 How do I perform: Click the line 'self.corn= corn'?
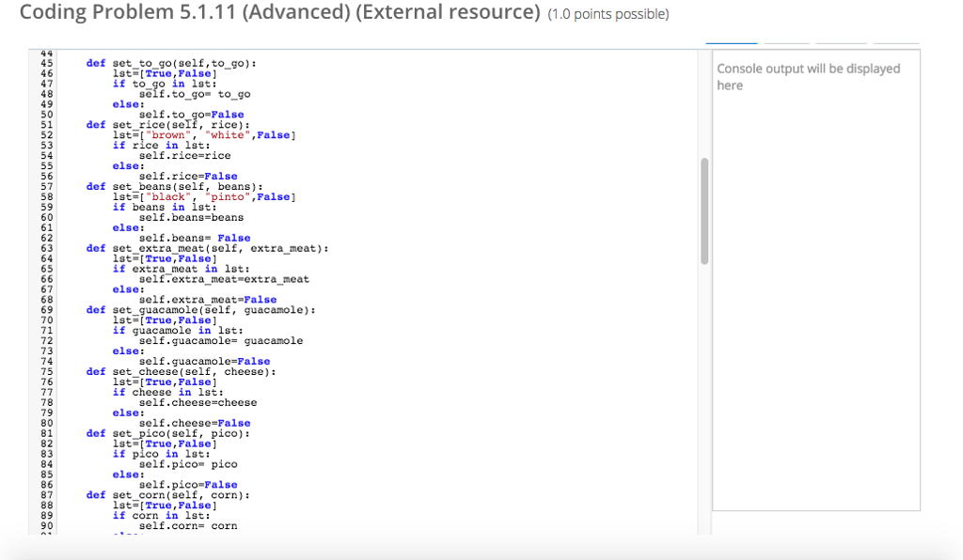(x=188, y=526)
